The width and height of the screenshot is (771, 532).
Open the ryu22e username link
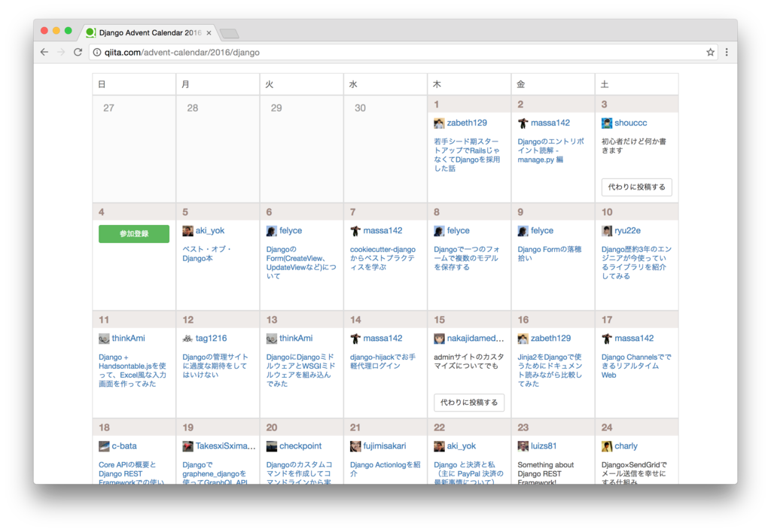(x=627, y=231)
